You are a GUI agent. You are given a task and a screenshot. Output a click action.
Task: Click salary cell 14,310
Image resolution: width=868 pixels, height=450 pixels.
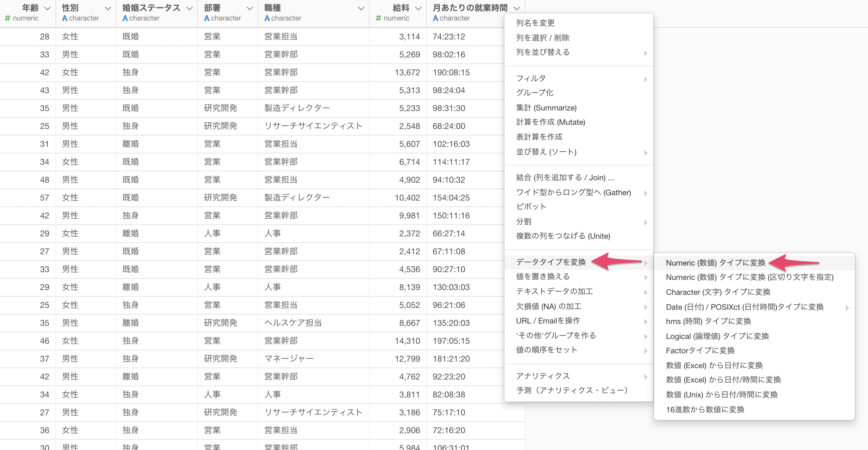click(x=398, y=341)
